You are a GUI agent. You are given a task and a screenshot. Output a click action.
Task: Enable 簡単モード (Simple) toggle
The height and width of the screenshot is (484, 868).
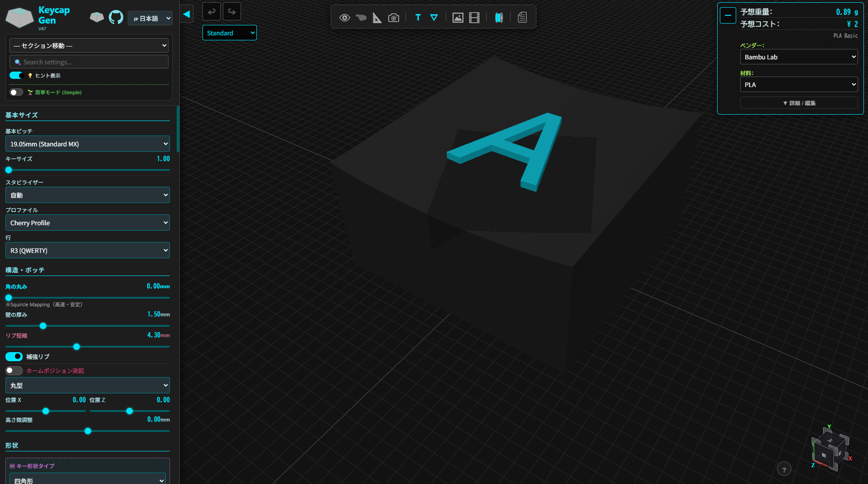16,92
